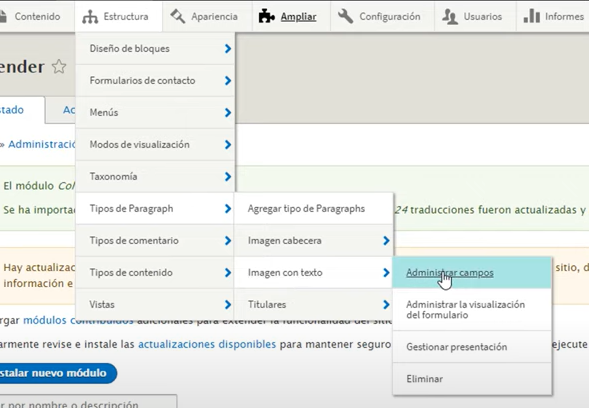This screenshot has width=589, height=408.
Task: Click the Configuración wrench icon
Action: click(346, 17)
